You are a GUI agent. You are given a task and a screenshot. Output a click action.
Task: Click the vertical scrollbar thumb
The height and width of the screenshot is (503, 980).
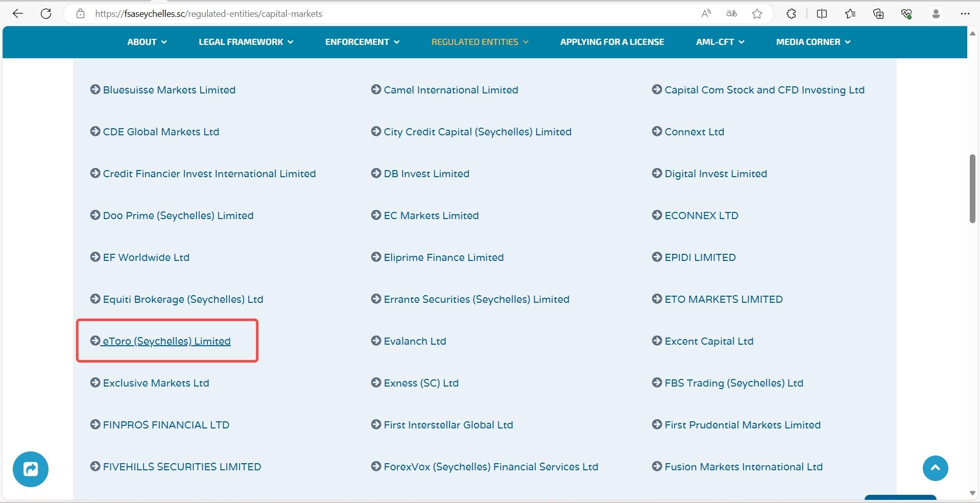pyautogui.click(x=972, y=188)
